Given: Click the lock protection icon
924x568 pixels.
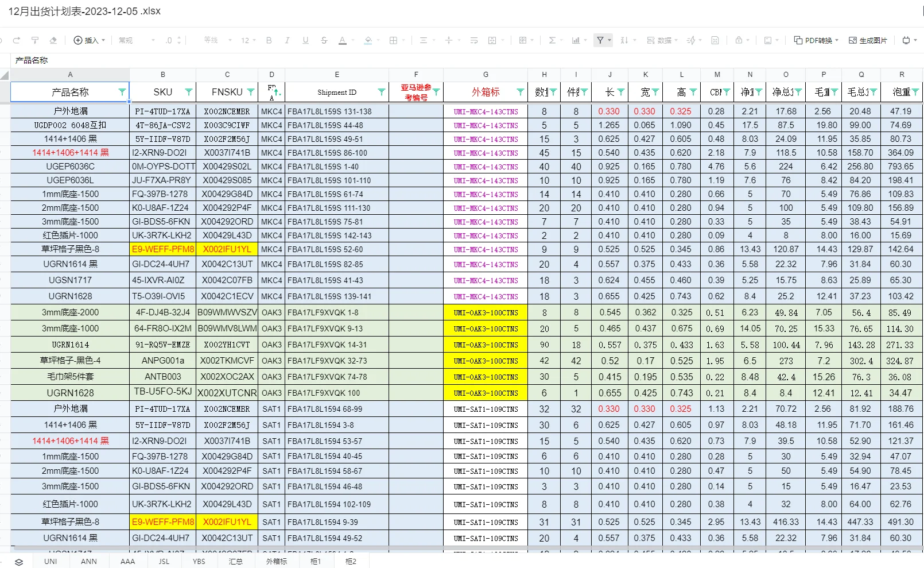Looking at the screenshot, I should [x=739, y=40].
